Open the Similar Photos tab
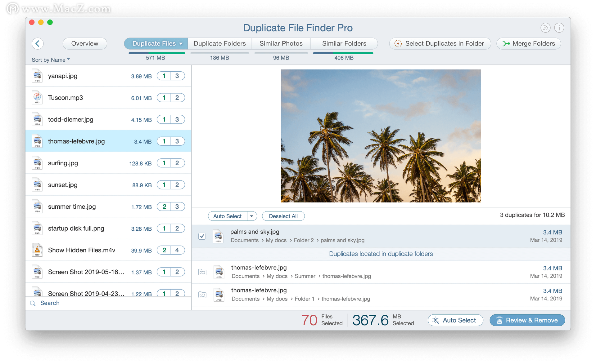The image size is (596, 364). click(x=281, y=43)
